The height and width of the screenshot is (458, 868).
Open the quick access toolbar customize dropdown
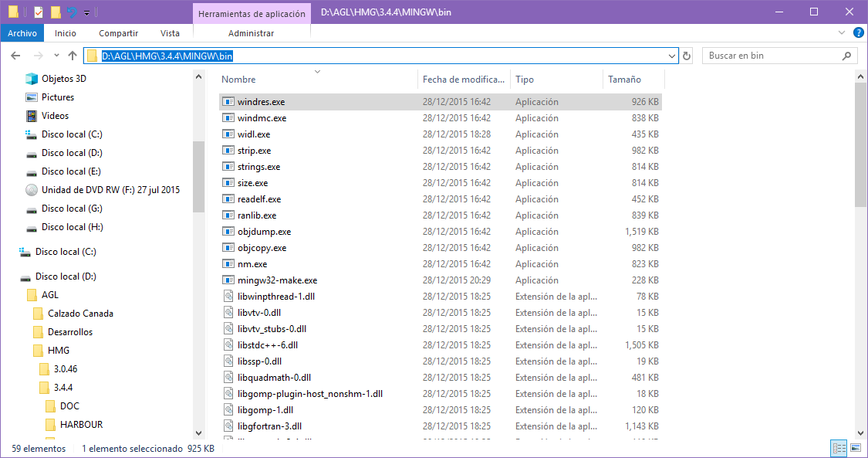coord(87,13)
